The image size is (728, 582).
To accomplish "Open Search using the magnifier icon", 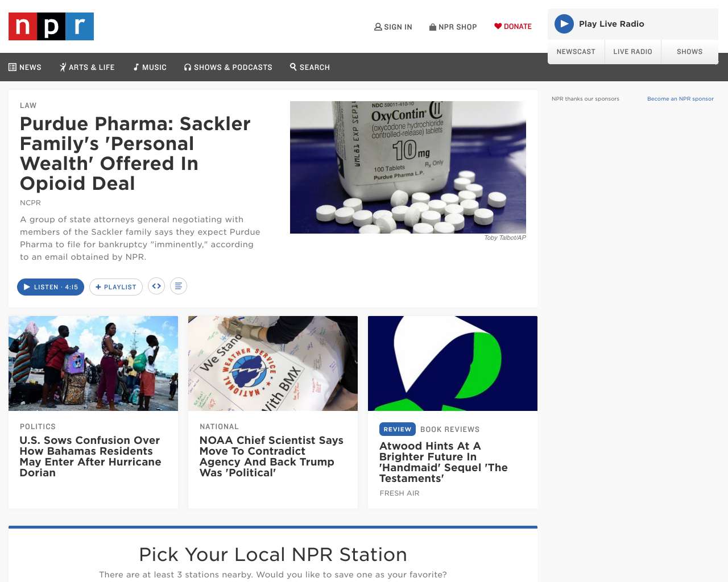I will (x=293, y=66).
